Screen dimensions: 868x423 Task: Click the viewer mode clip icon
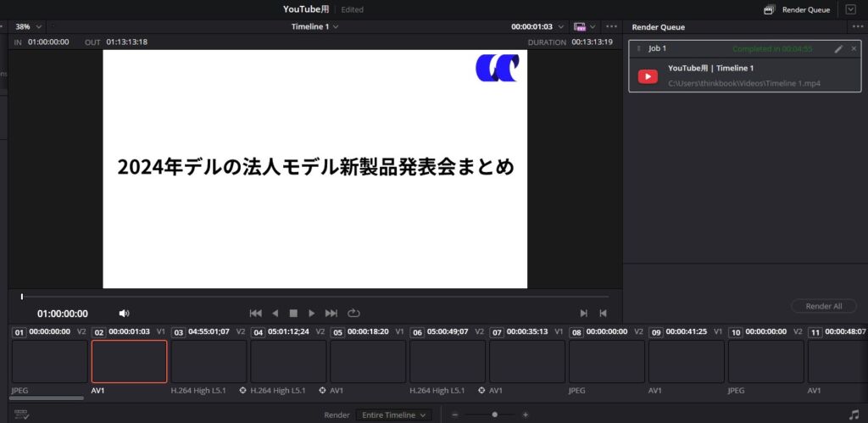(580, 26)
